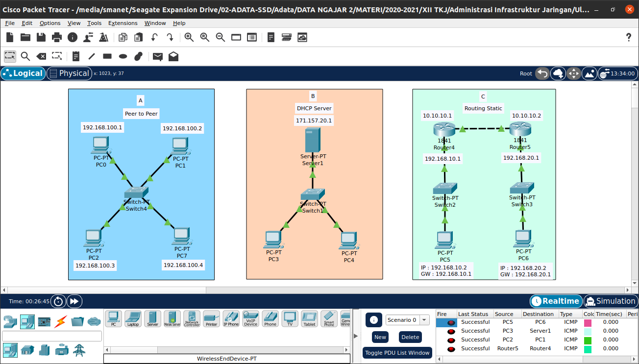The height and width of the screenshot is (364, 639).
Task: Click Power Cycle Devices icon
Action: (x=58, y=301)
